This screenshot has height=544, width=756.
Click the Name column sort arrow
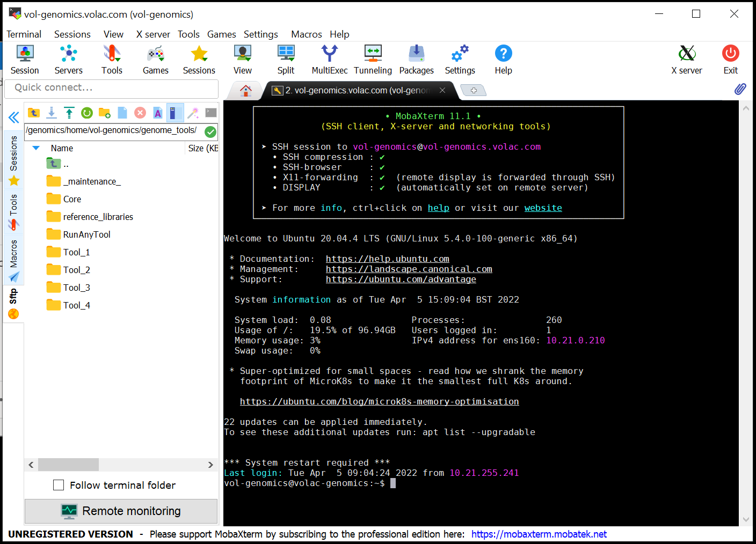point(36,148)
